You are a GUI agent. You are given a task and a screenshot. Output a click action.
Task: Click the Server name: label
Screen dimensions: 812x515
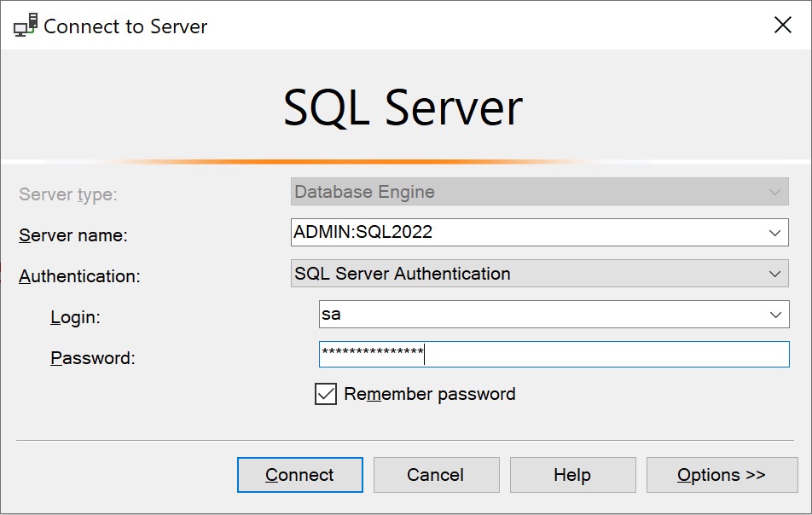click(73, 235)
